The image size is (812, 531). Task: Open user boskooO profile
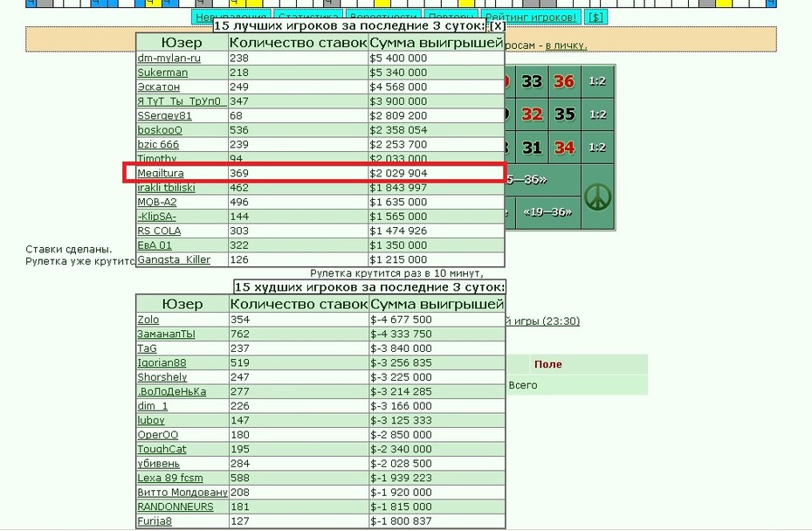point(160,130)
